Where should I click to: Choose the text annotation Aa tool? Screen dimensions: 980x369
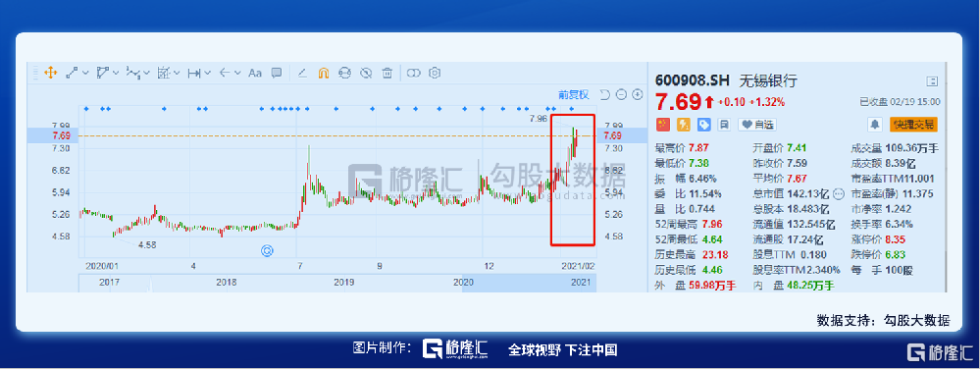click(254, 74)
